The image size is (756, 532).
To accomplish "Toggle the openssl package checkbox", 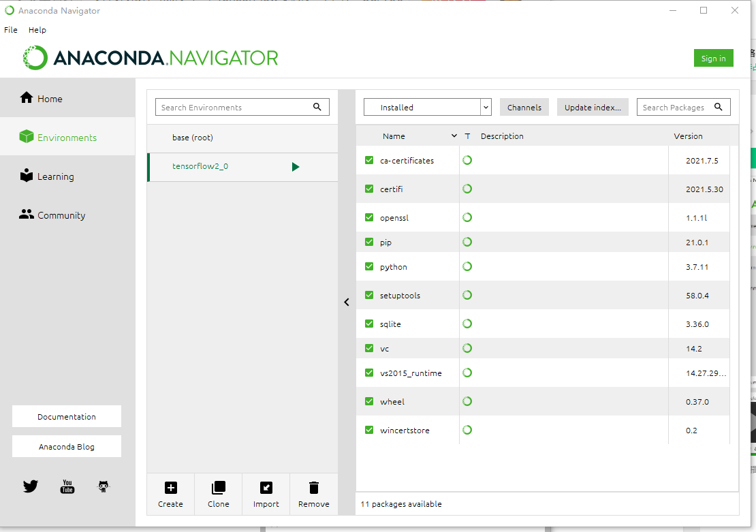I will tap(369, 217).
